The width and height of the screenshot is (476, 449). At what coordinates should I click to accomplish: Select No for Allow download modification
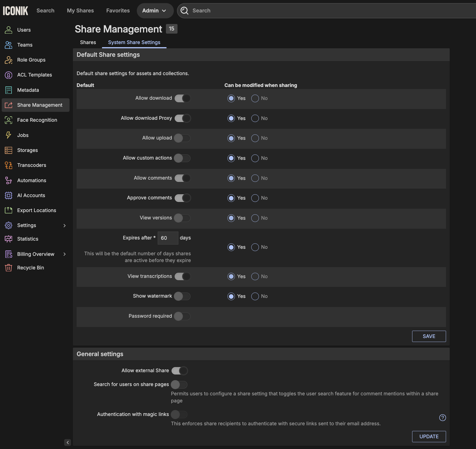[x=255, y=98]
